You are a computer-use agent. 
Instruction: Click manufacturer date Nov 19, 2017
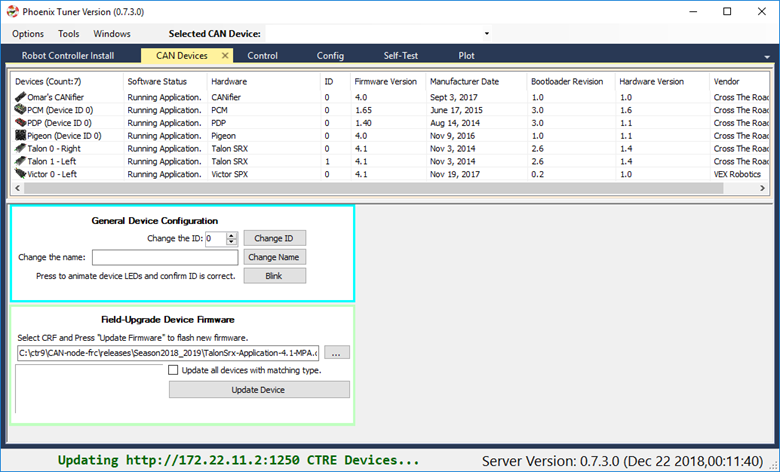[x=455, y=174]
